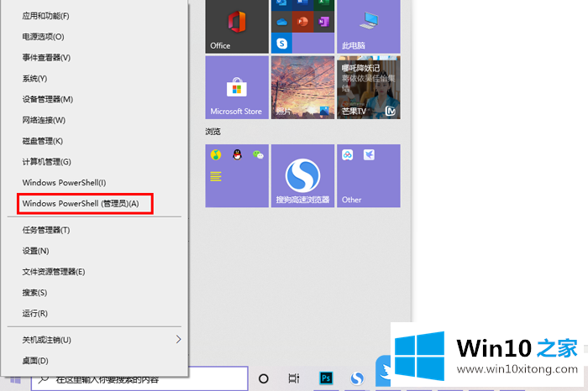Focus the taskbar search box
The image size is (588, 391).
pyautogui.click(x=139, y=379)
